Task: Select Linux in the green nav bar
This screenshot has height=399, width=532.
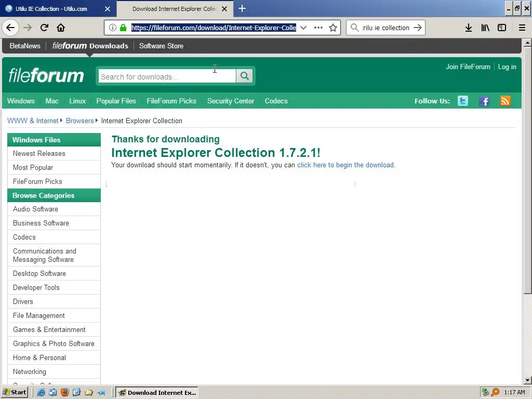Action: tap(77, 101)
